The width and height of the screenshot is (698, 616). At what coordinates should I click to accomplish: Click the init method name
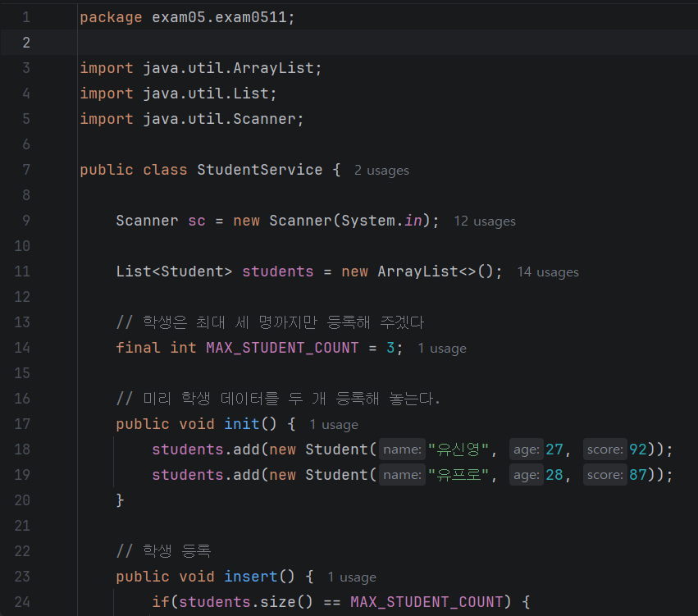(x=242, y=424)
